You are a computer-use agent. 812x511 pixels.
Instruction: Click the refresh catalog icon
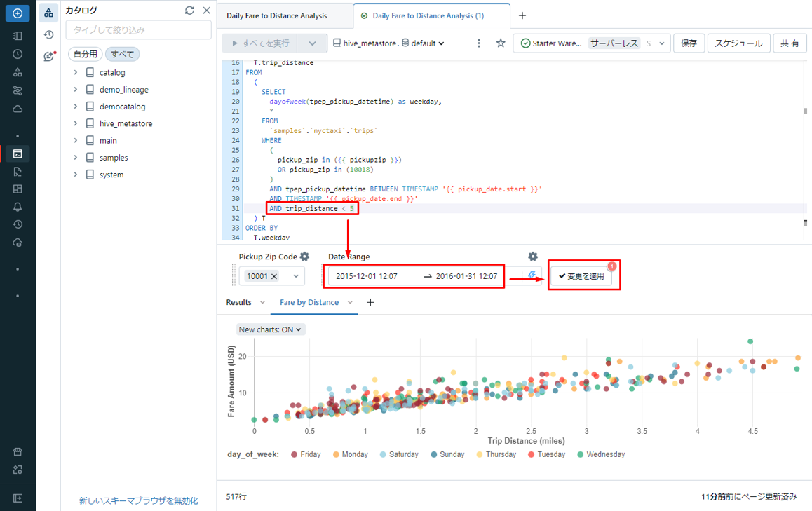tap(189, 11)
